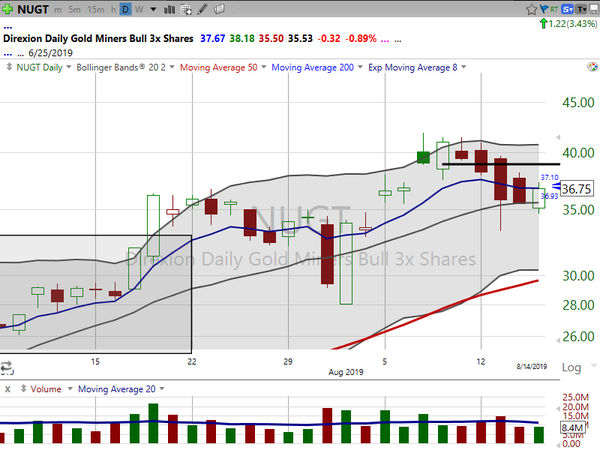Open the Bollinger Bands 20 2 menu

pos(126,68)
